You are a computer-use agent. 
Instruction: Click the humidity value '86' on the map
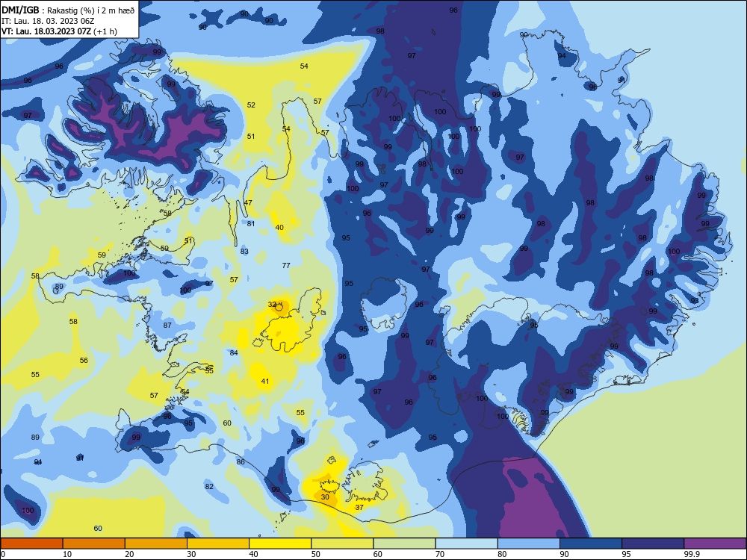pyautogui.click(x=241, y=462)
